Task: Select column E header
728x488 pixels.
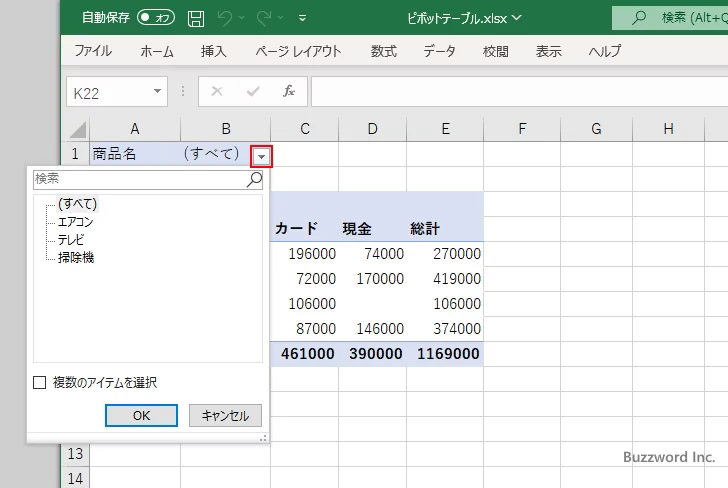Action: 445,129
